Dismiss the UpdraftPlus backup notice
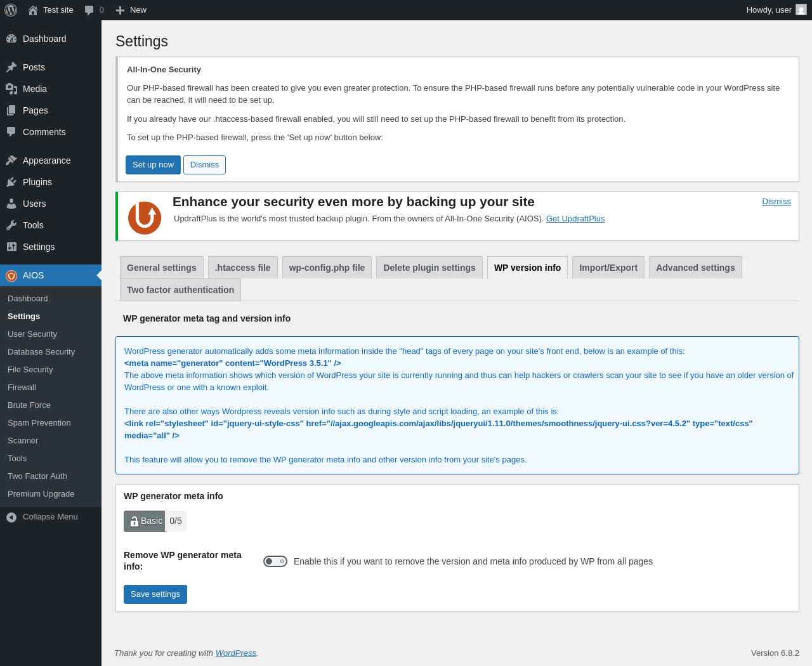812x666 pixels. pos(776,202)
